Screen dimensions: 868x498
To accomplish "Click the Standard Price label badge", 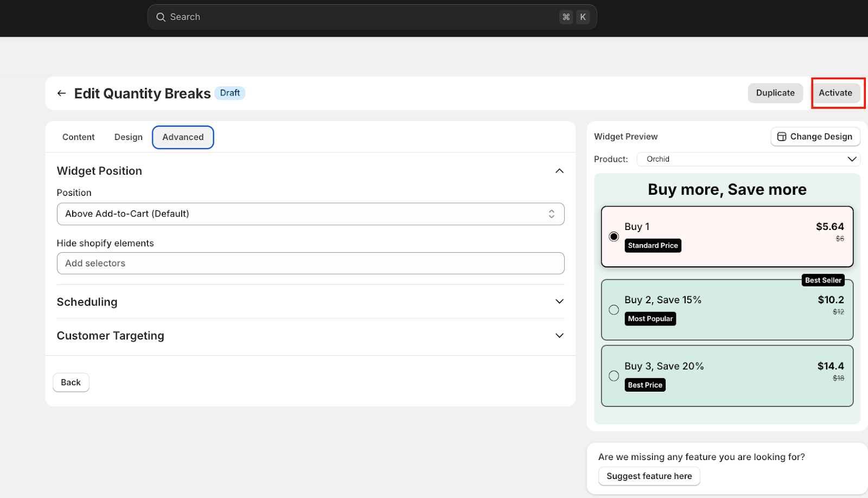I will [653, 246].
